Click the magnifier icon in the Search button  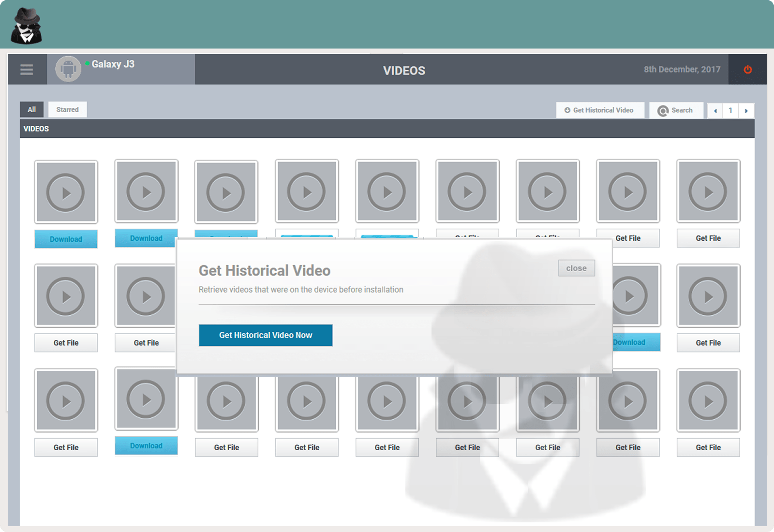(x=662, y=110)
